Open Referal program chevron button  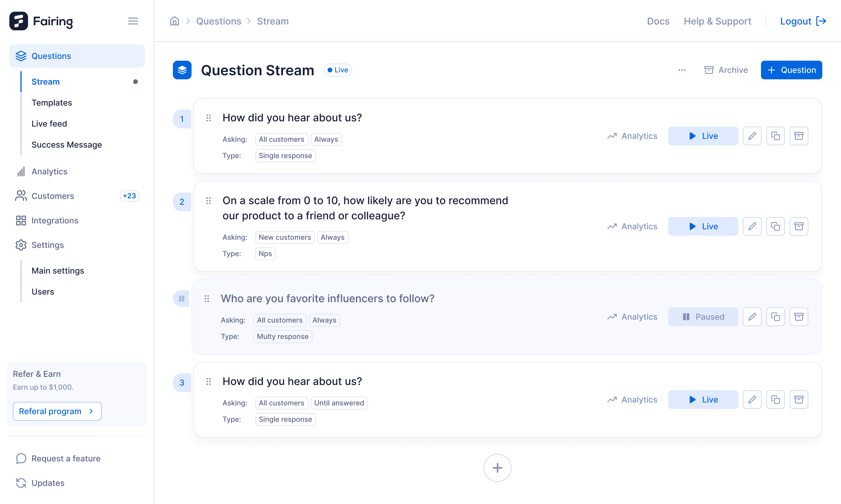(57, 411)
